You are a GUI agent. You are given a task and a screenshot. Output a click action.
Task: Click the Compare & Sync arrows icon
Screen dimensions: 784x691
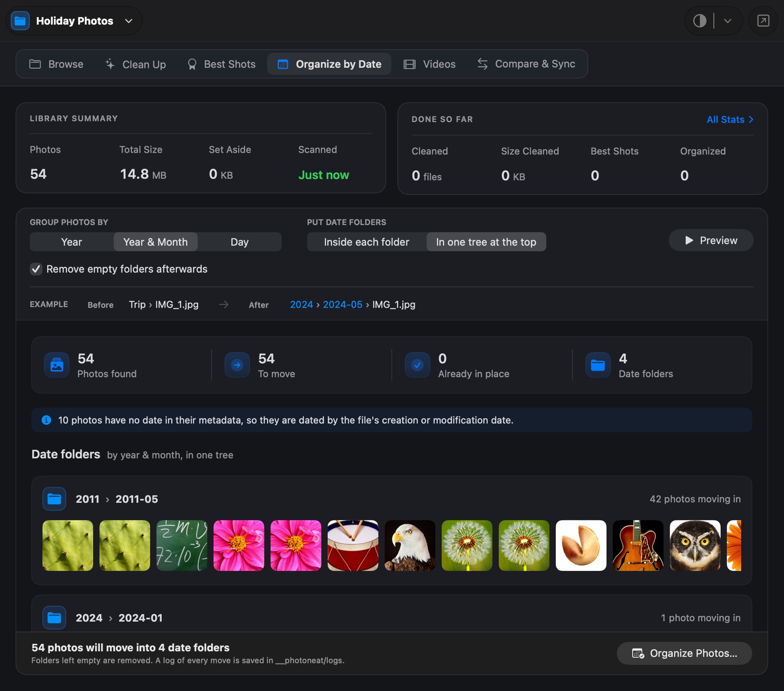coord(483,64)
